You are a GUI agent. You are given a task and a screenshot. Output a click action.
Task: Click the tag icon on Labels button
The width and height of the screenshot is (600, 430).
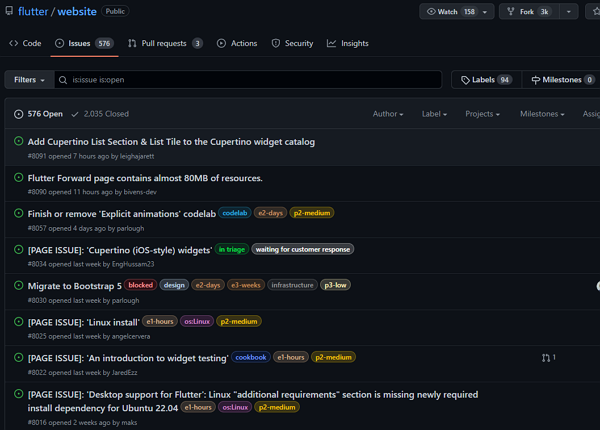tap(465, 80)
